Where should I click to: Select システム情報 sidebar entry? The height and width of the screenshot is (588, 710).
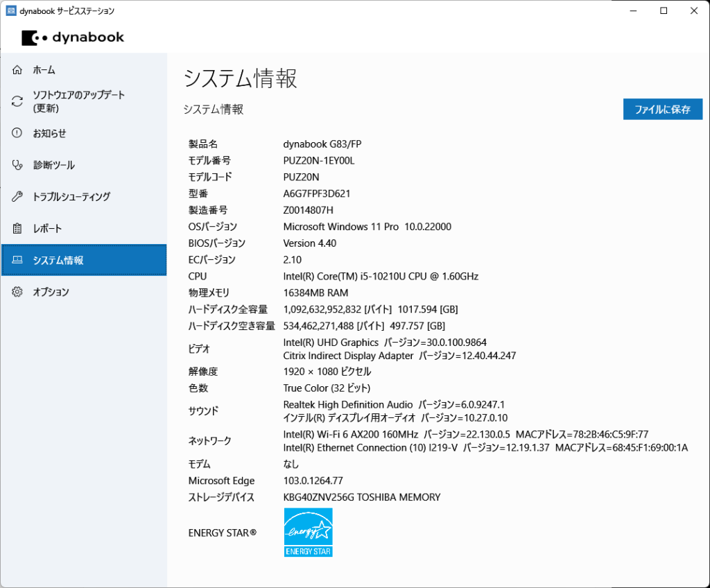pos(84,260)
